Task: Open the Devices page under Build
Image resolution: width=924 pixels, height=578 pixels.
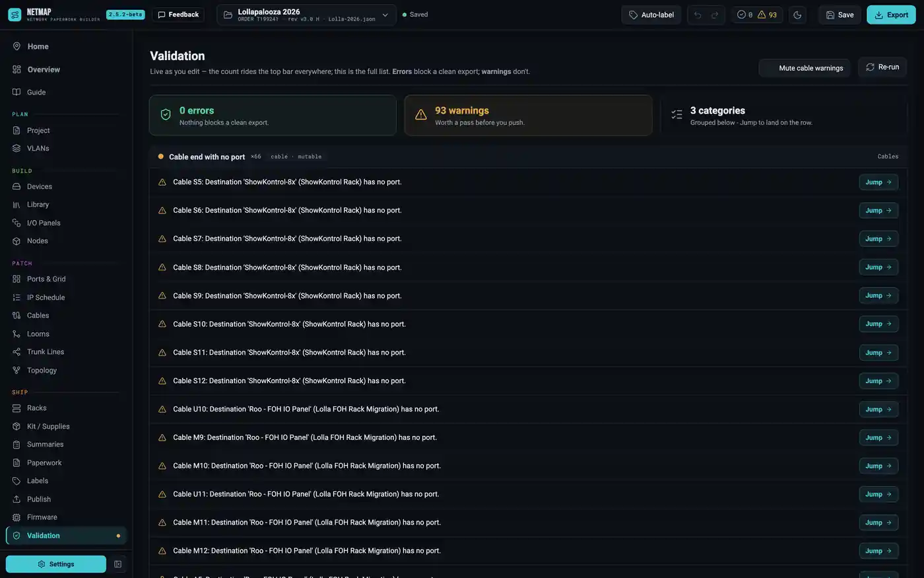Action: tap(66, 186)
